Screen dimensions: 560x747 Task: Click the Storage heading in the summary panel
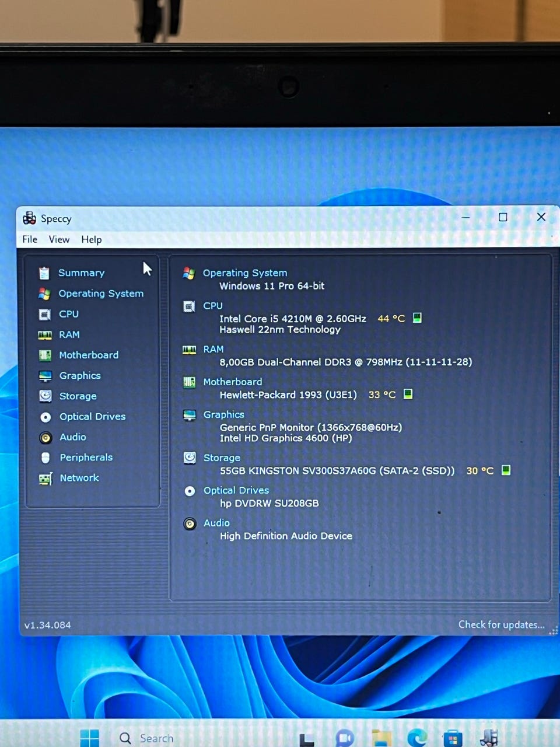[x=222, y=458]
